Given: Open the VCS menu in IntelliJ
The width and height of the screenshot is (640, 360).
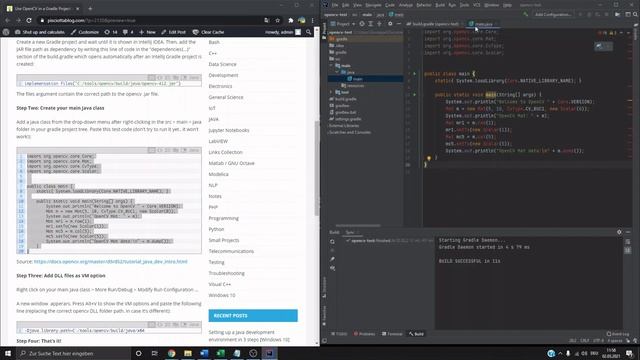Looking at the screenshot, I should coord(476,5).
